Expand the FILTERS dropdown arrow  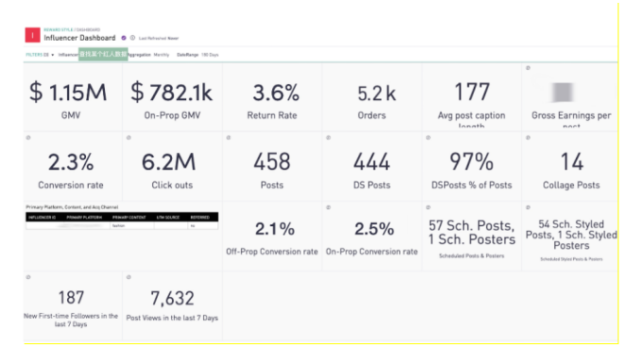[x=53, y=55]
